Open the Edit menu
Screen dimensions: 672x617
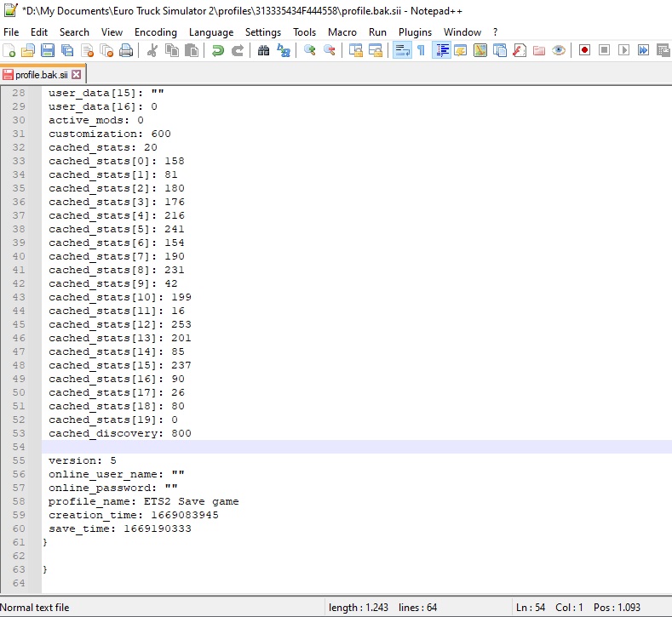(39, 32)
